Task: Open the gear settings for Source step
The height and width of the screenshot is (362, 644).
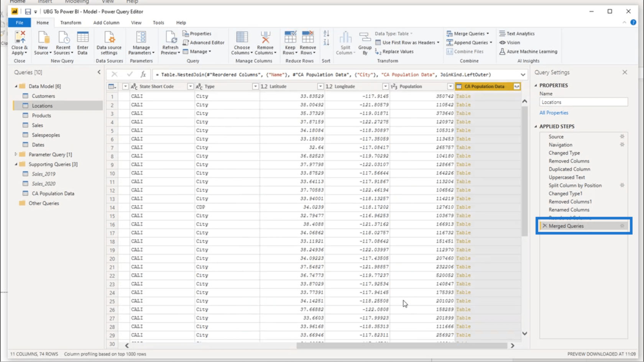Action: coord(622,136)
